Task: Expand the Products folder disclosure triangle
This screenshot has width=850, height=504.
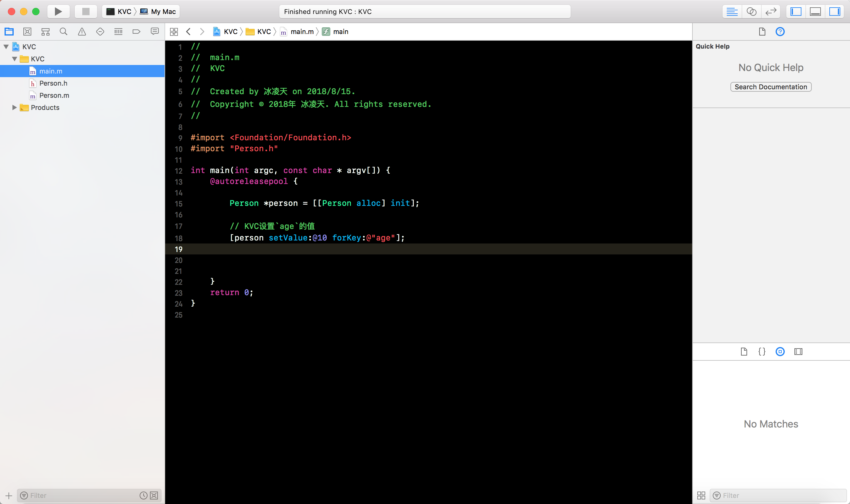Action: click(x=14, y=107)
